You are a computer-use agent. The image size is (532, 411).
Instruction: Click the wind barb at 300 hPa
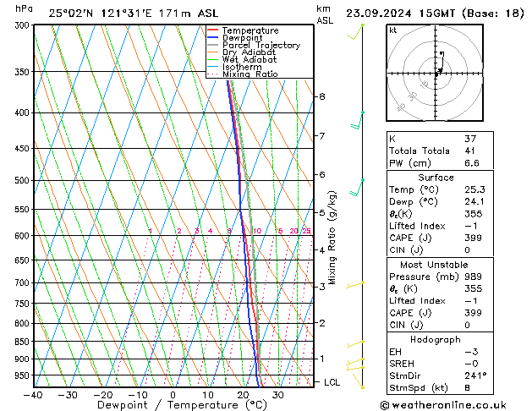click(x=355, y=31)
